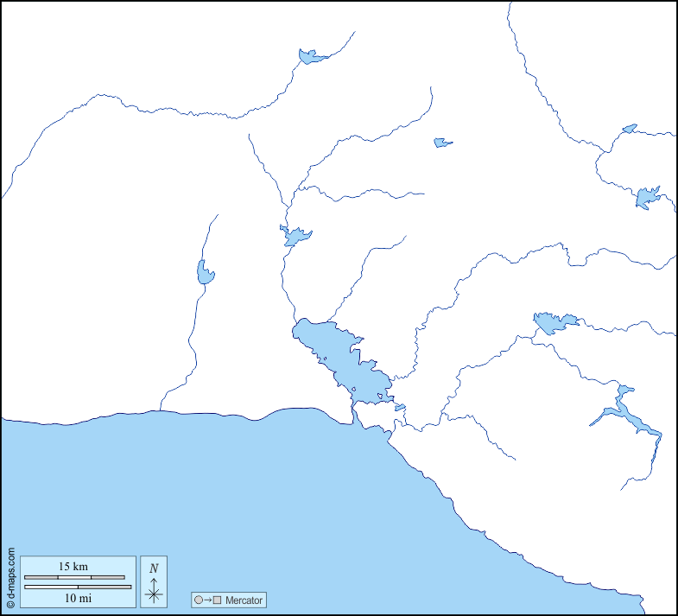Screen dimensions: 678x616
Task: Click the lake on the far east river
Action: pyautogui.click(x=647, y=198)
